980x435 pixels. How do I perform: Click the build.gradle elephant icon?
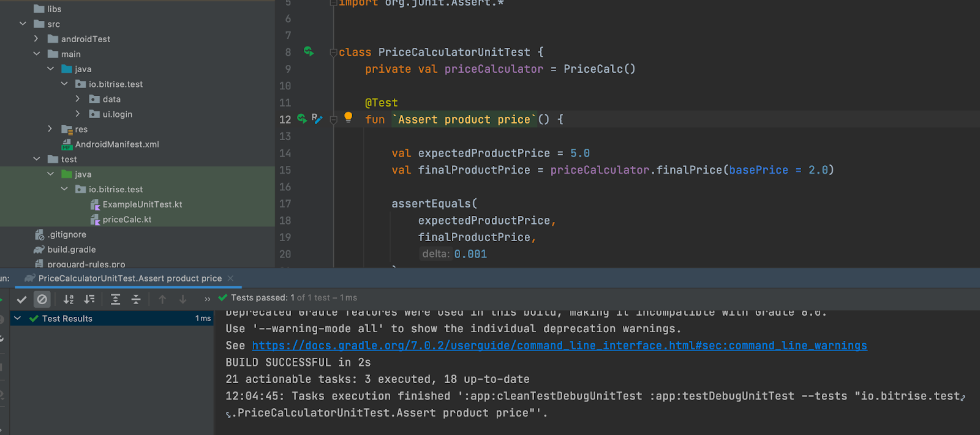click(39, 250)
